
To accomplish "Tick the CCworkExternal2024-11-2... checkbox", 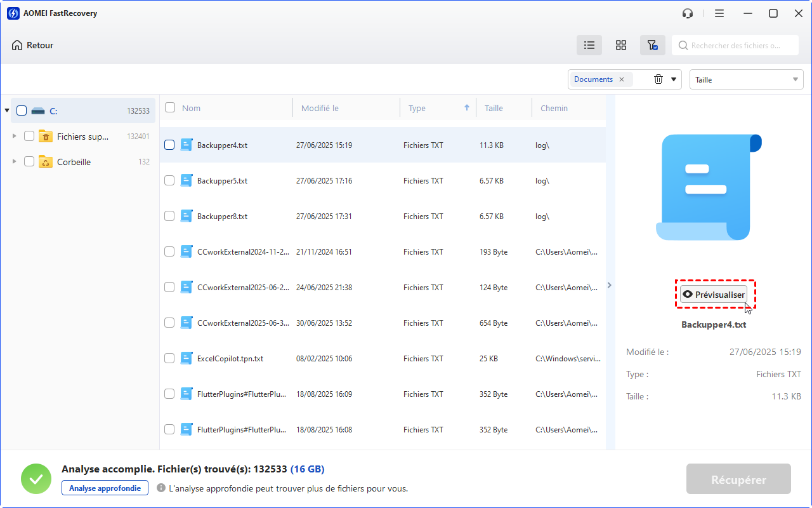I will 169,251.
